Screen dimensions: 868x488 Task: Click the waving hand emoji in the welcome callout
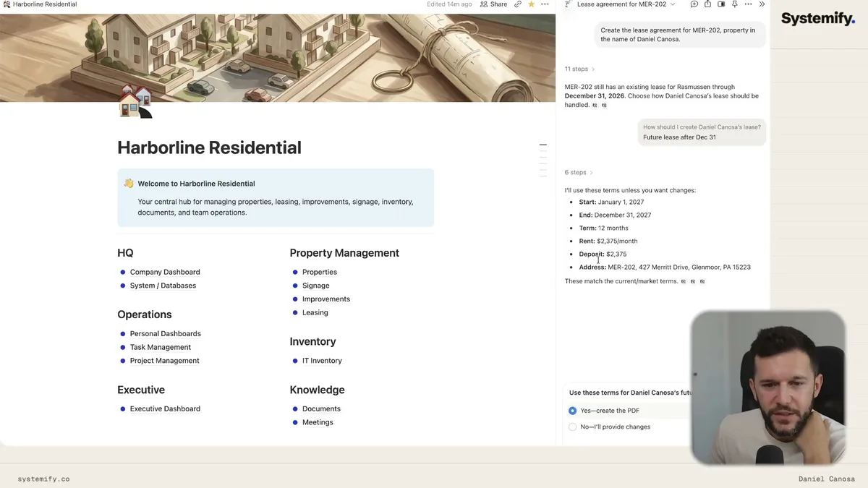pos(129,184)
